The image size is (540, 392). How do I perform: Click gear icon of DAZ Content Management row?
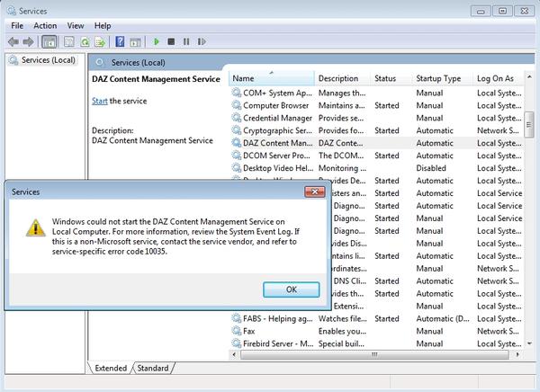coord(236,143)
